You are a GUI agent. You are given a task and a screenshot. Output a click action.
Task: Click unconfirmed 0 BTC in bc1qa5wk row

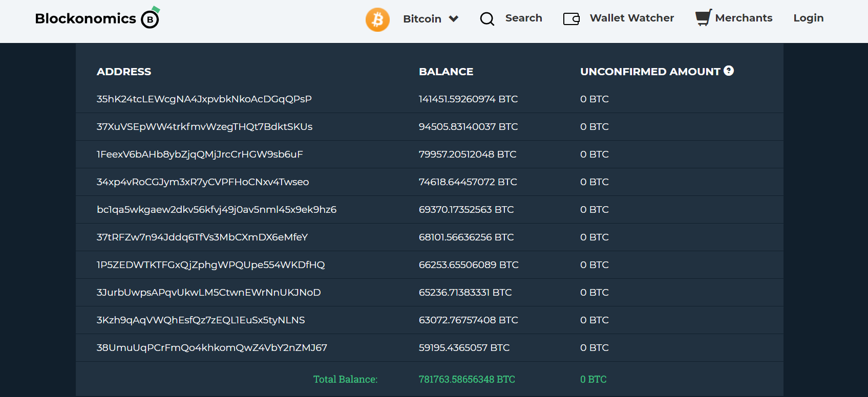pos(594,209)
